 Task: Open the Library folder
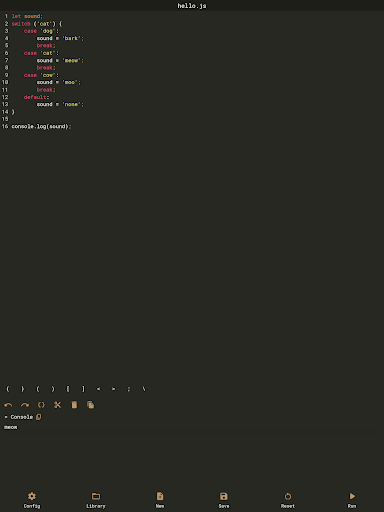coord(96,500)
